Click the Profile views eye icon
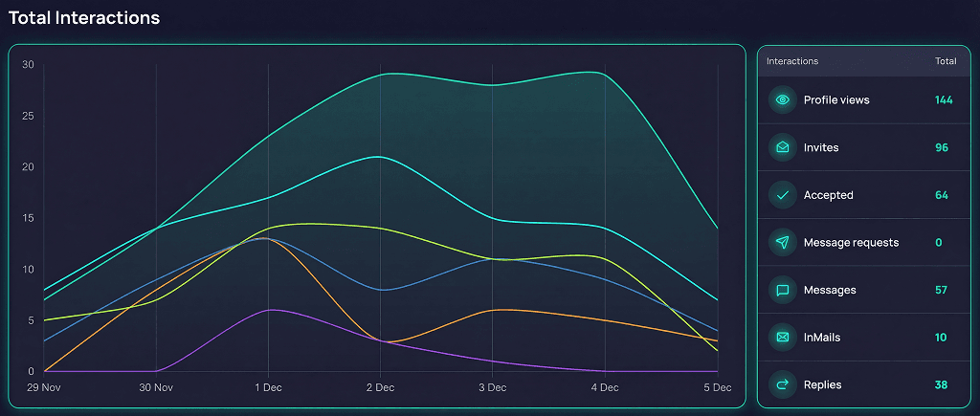Image resolution: width=980 pixels, height=416 pixels. click(x=783, y=100)
